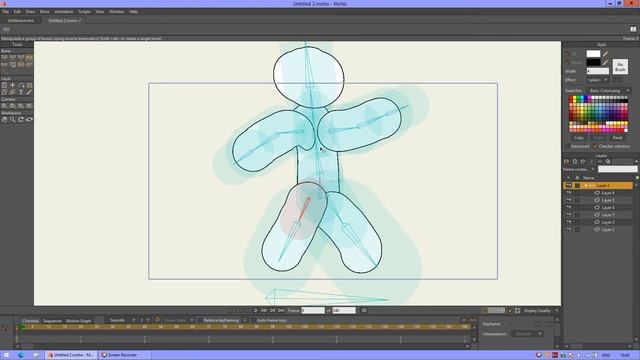
Task: Open the File menu
Action: point(6,12)
